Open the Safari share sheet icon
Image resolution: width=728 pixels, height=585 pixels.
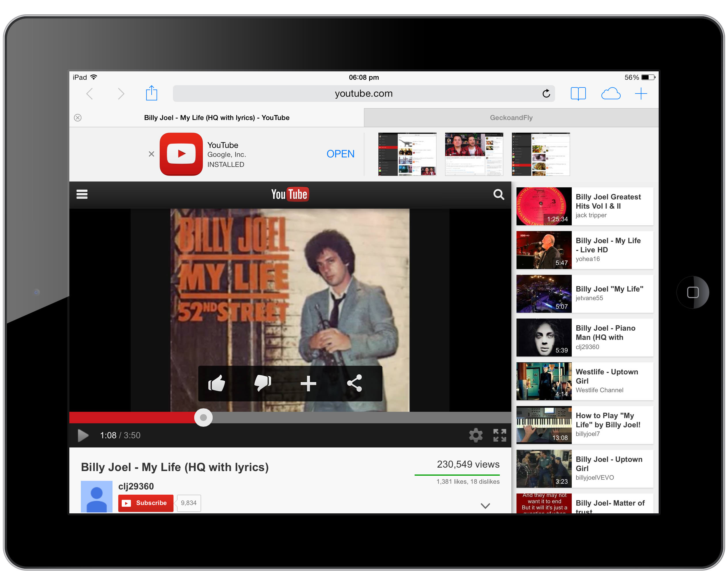coord(152,93)
